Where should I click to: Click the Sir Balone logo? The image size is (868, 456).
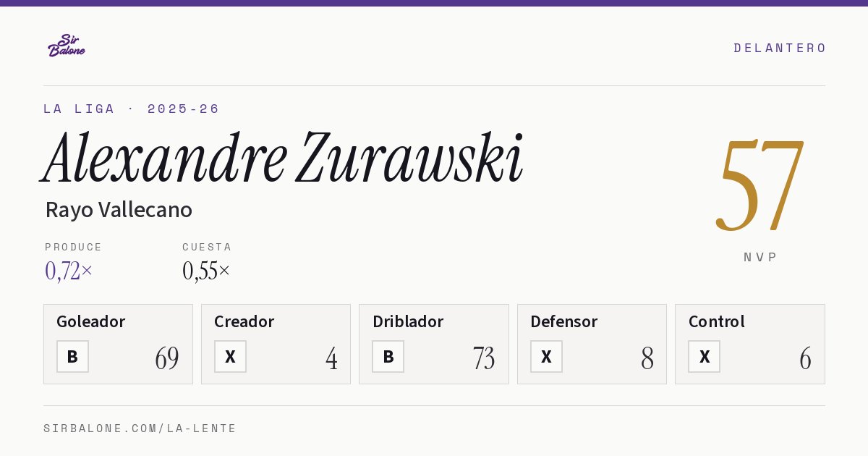tap(67, 46)
